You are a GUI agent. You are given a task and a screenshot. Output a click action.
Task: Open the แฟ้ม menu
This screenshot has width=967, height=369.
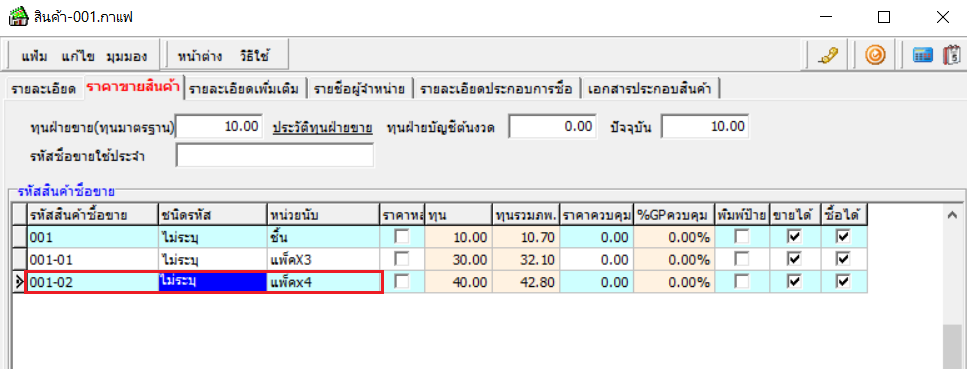tap(35, 57)
